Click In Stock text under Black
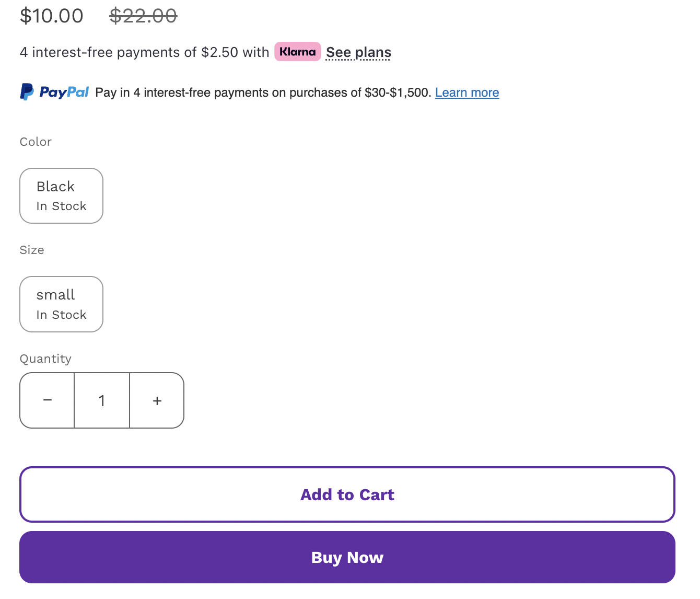 62,206
